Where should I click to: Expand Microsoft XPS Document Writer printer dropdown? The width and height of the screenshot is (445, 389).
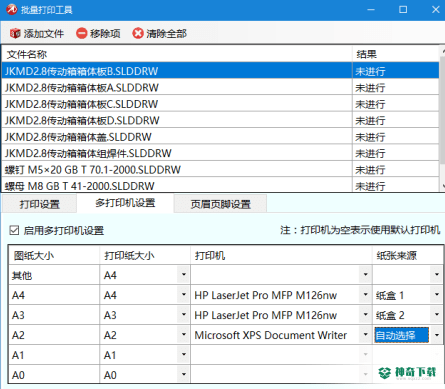click(x=365, y=335)
